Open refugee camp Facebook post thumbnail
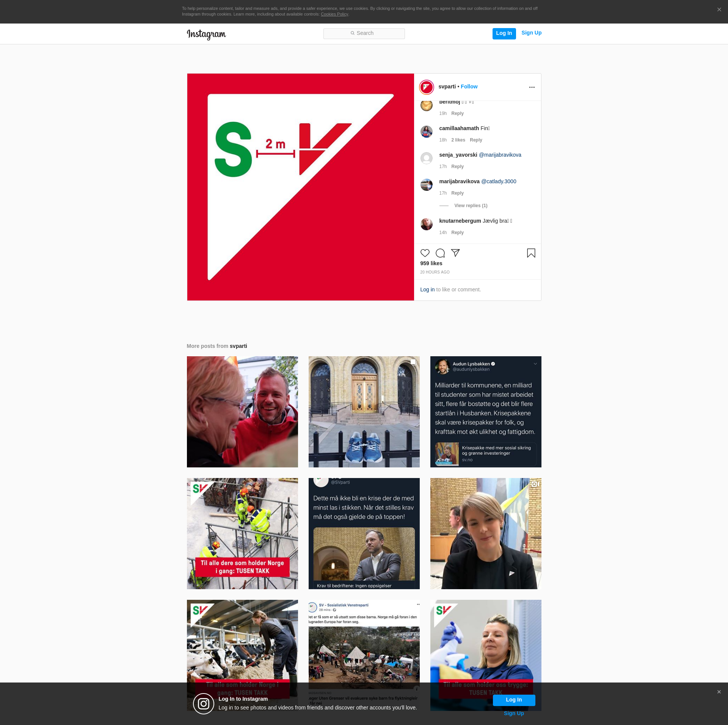This screenshot has width=728, height=725. (364, 641)
